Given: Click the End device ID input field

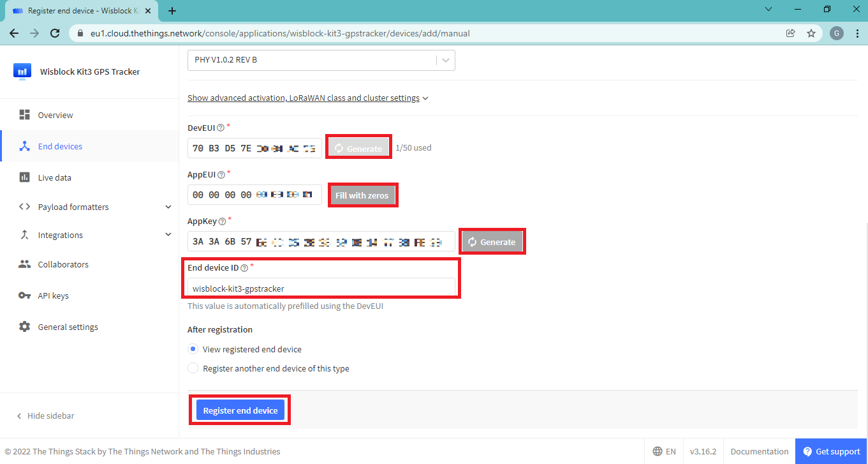Looking at the screenshot, I should (321, 288).
